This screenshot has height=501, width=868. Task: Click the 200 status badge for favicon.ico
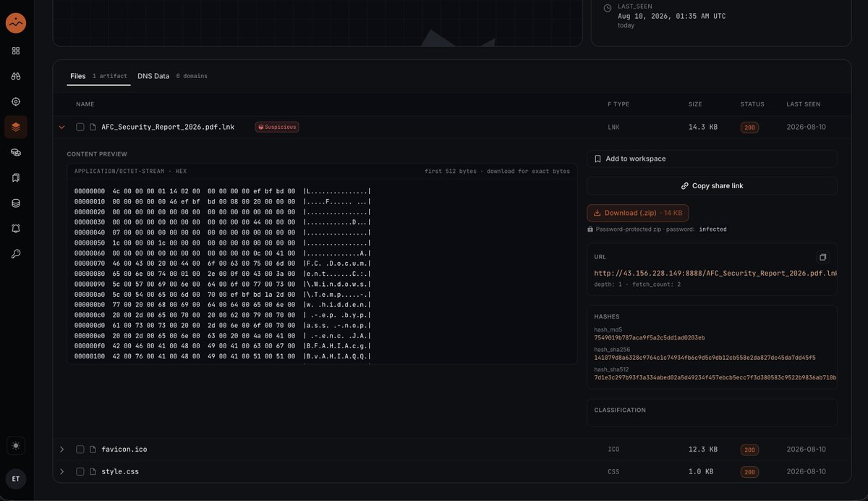click(749, 450)
